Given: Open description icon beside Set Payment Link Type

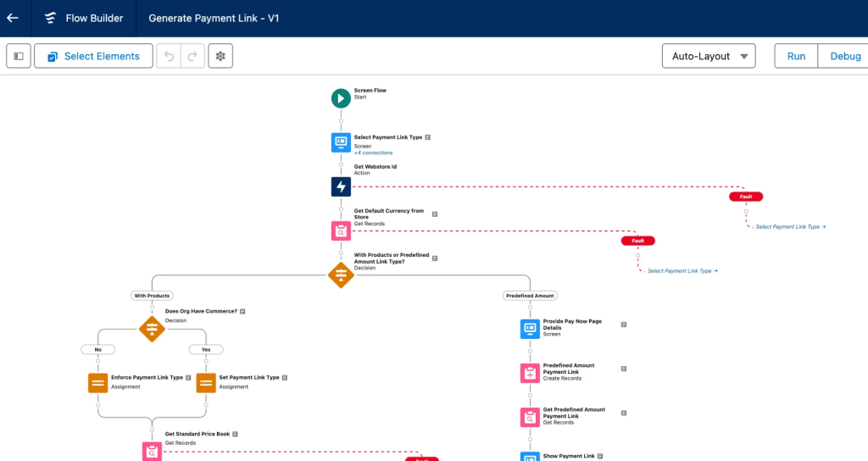Looking at the screenshot, I should coord(285,378).
